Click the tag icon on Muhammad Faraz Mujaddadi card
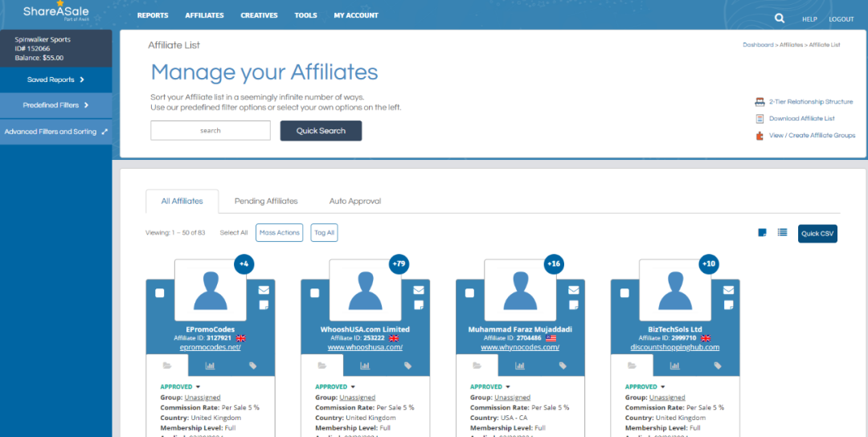 pyautogui.click(x=563, y=366)
